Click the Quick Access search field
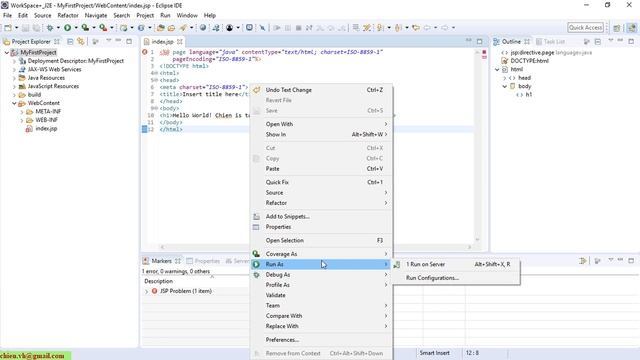640x360 pixels. (x=585, y=28)
